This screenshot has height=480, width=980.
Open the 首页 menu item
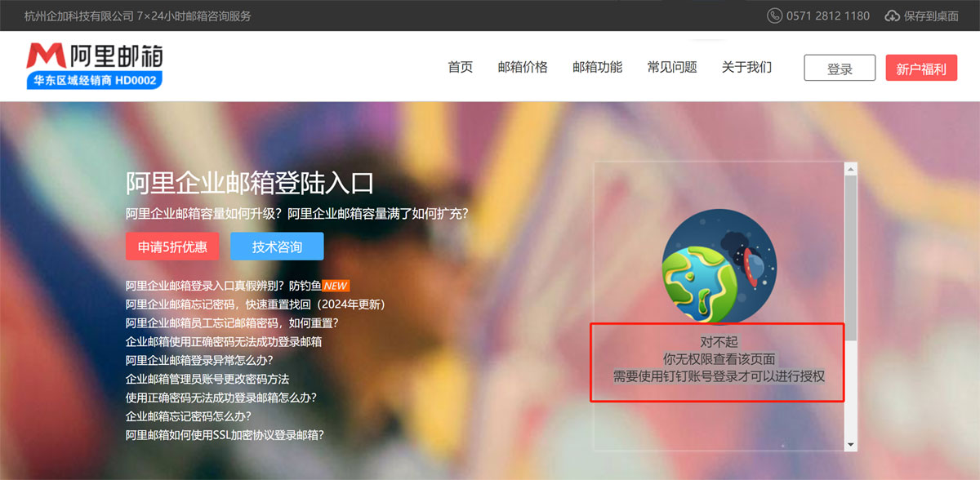pyautogui.click(x=461, y=67)
